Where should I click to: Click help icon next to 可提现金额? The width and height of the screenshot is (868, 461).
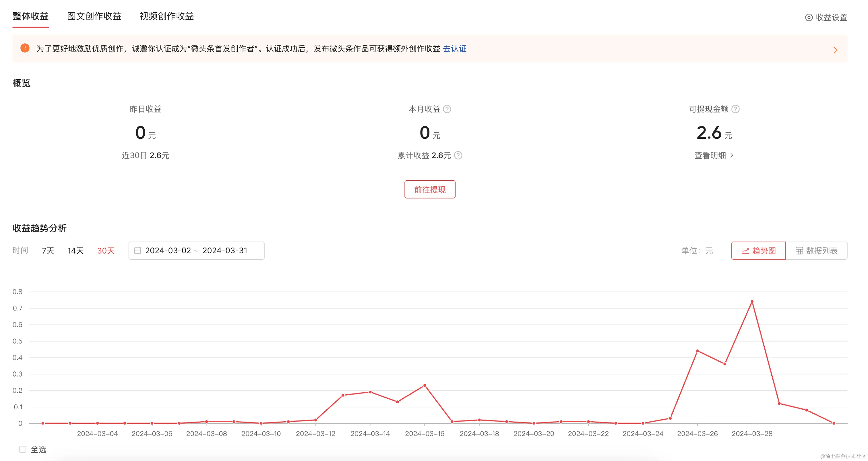coord(736,109)
